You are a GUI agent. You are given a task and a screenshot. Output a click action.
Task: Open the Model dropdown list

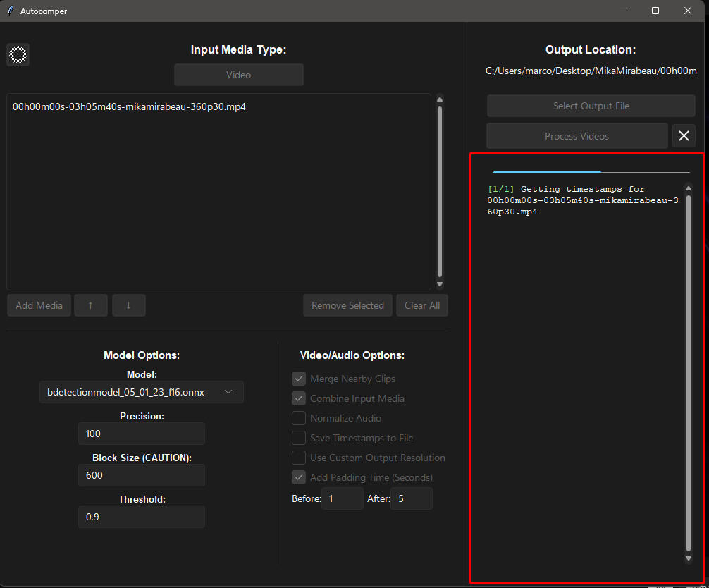[x=141, y=392]
